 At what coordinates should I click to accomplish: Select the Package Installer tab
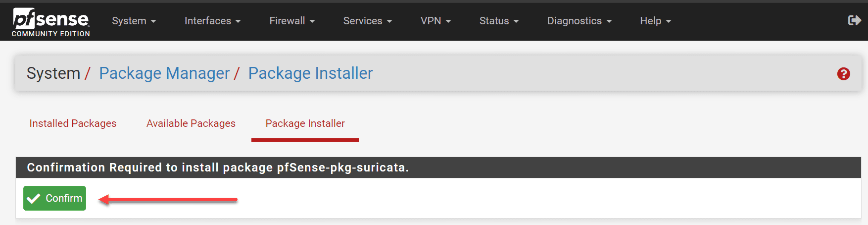305,123
